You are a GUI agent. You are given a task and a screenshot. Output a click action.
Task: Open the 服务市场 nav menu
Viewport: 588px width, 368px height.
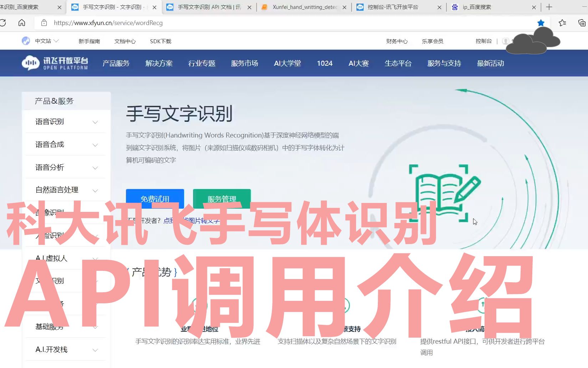click(244, 63)
